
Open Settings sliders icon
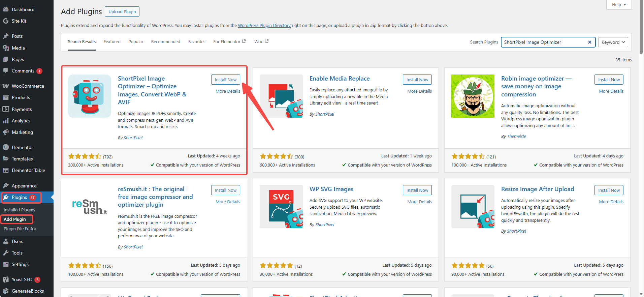coord(6,264)
